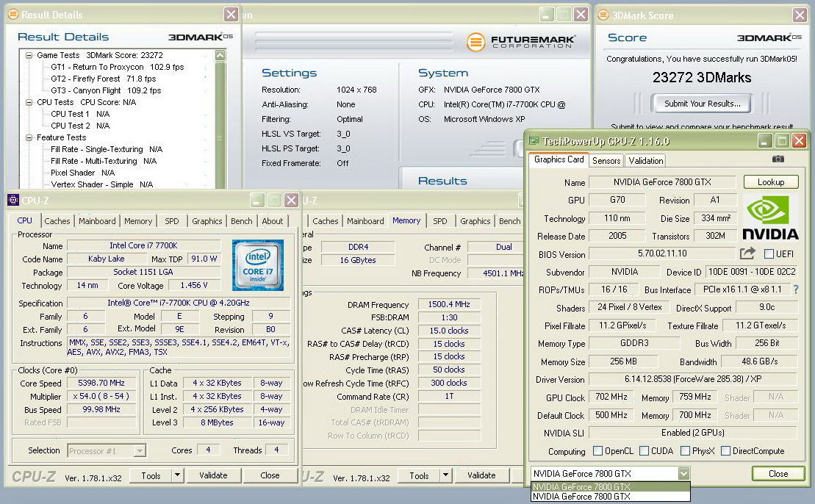Collapse the Feature Tests tree node
The image size is (815, 504).
[x=29, y=137]
